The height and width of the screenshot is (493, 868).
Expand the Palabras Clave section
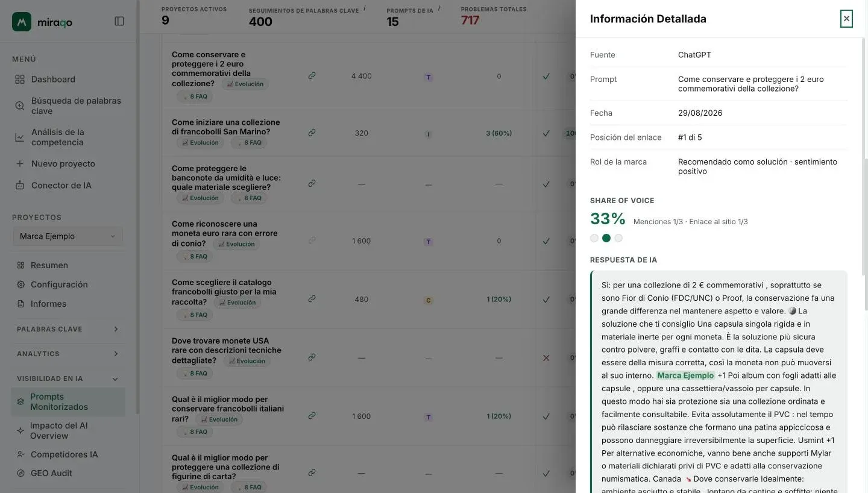pyautogui.click(x=68, y=329)
